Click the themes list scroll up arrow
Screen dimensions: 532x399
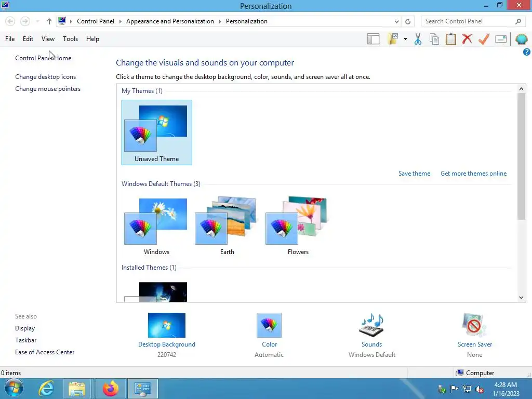pos(521,89)
